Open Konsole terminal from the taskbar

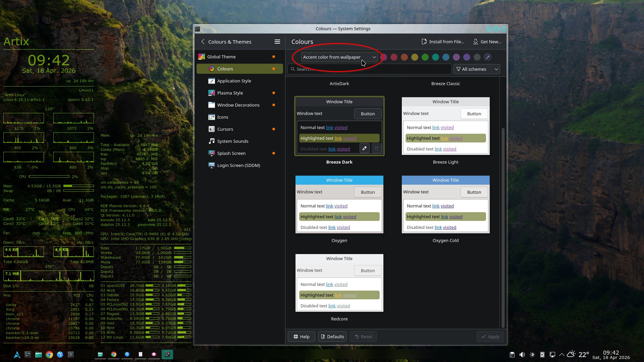[x=71, y=354]
